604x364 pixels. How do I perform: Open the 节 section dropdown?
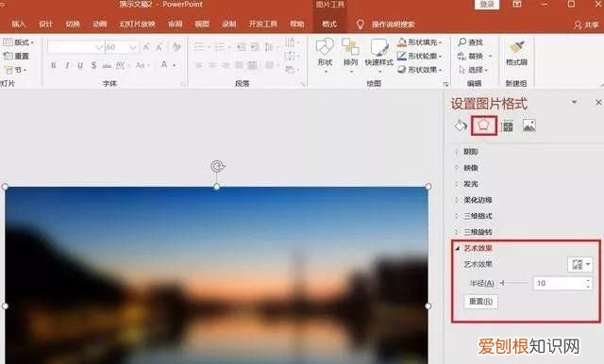pos(15,70)
